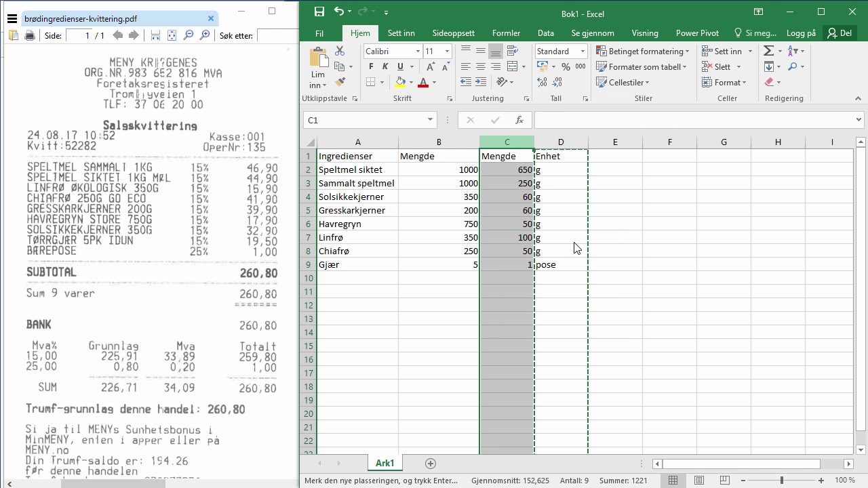This screenshot has width=868, height=488.
Task: Toggle bottom align button
Action: click(496, 51)
